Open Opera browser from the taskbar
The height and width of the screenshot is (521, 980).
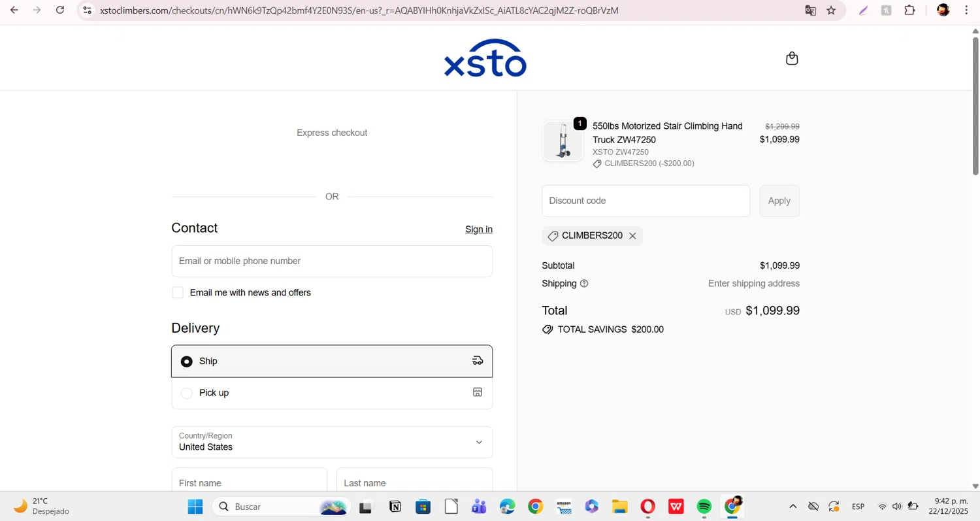pos(648,507)
